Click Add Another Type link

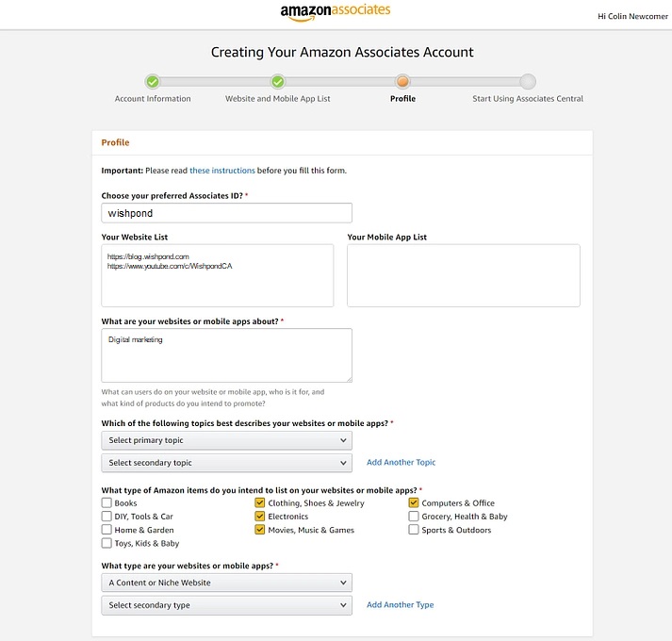[x=401, y=604]
